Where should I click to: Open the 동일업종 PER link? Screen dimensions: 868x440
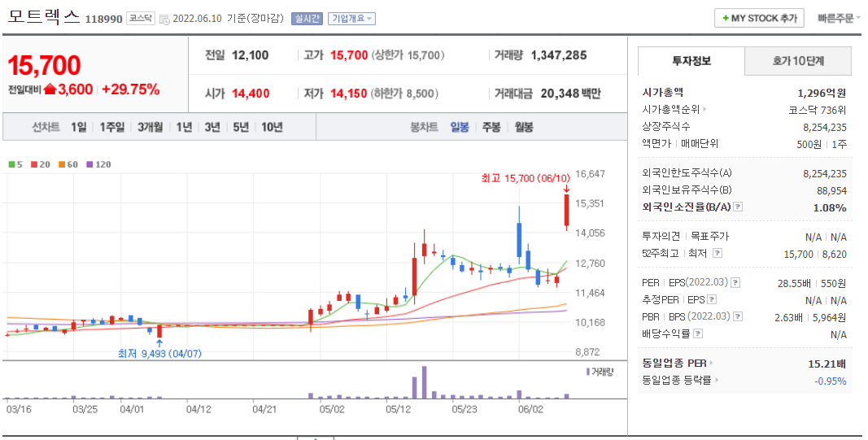click(678, 364)
